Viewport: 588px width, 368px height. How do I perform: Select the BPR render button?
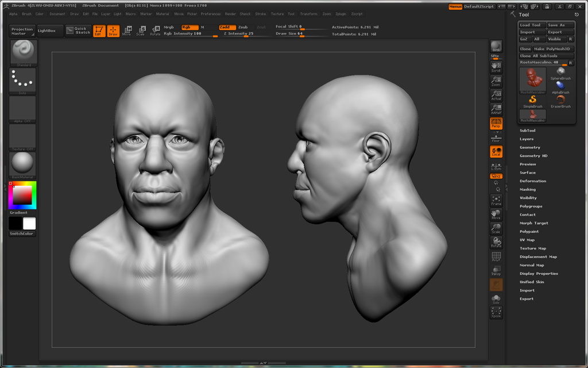tap(496, 46)
